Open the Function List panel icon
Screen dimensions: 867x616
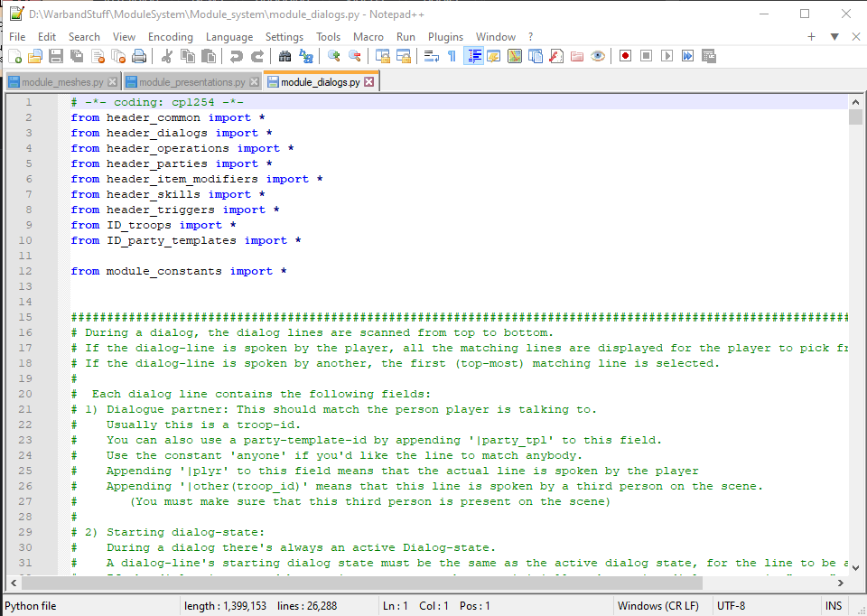(556, 56)
